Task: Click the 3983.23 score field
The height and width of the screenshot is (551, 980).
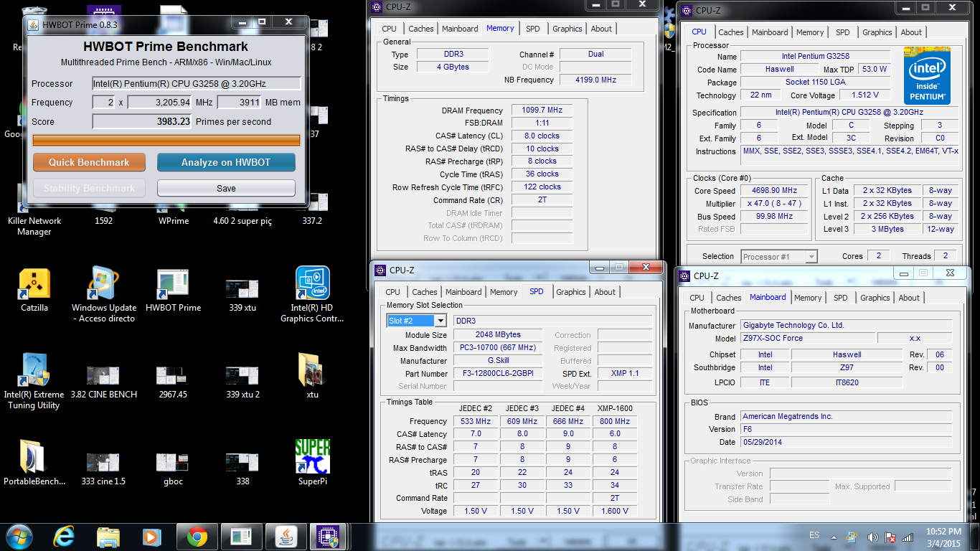Action: point(142,121)
